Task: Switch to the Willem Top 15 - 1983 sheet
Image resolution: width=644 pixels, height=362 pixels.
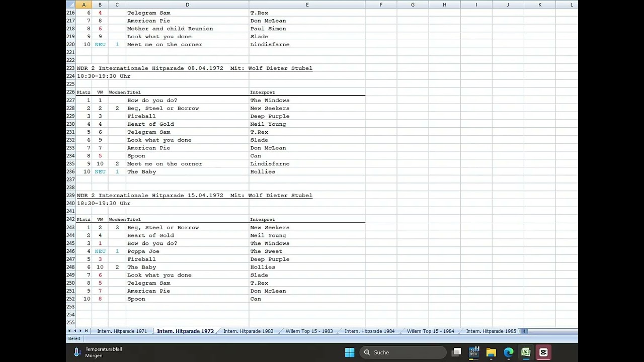Action: pyautogui.click(x=309, y=331)
